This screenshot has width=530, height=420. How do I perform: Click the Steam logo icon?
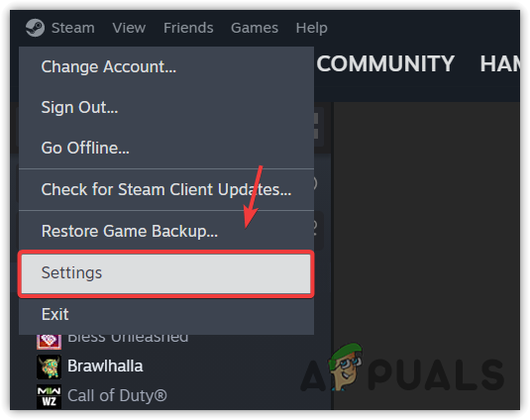coord(35,28)
